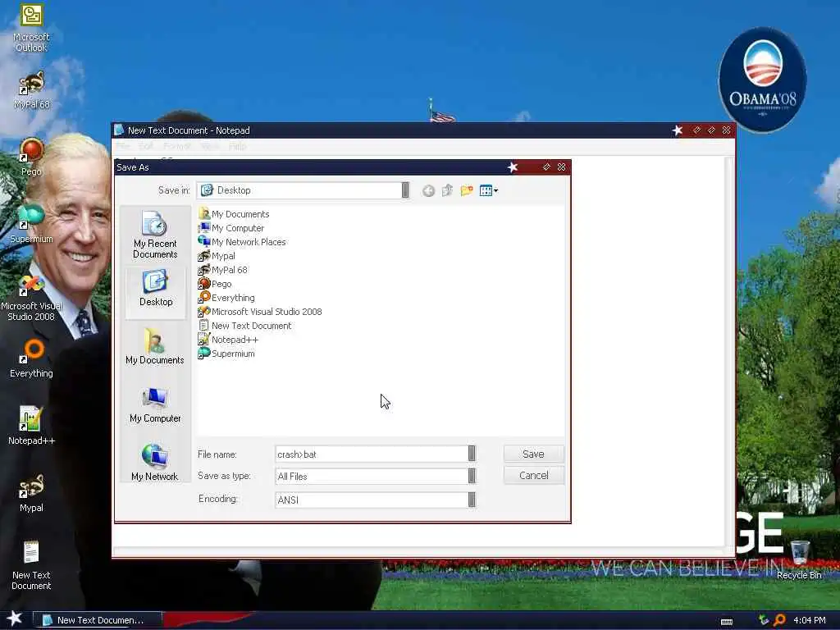Click into the File name text field

point(372,454)
